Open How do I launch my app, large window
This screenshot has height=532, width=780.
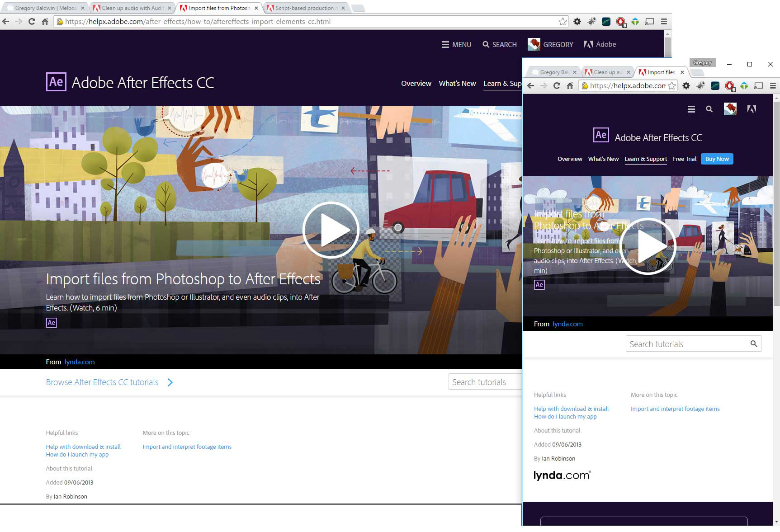coord(77,454)
